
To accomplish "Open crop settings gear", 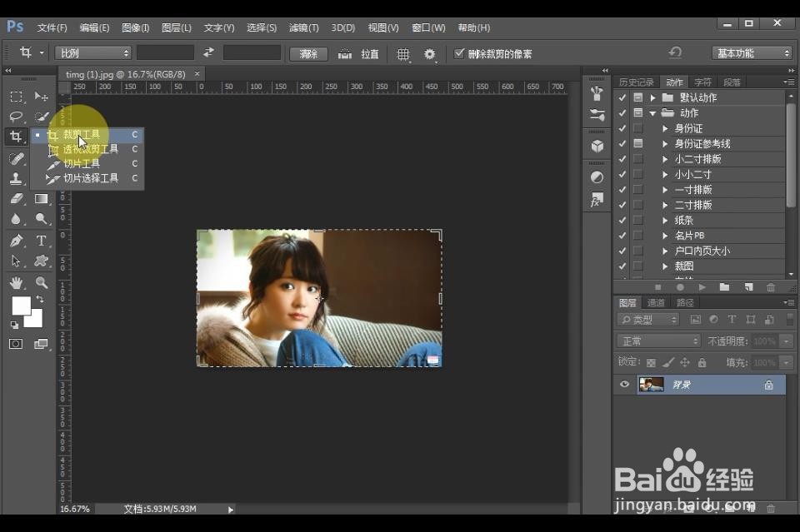I will [430, 53].
